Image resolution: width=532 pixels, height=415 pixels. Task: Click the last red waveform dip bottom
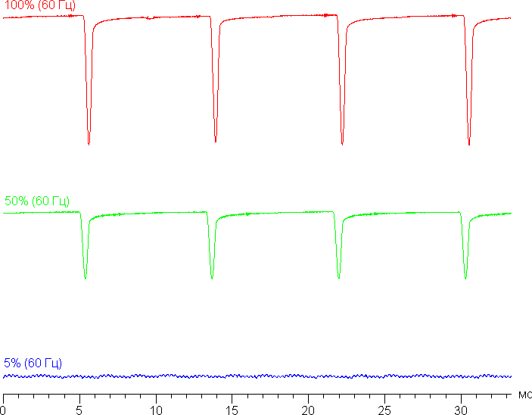click(469, 144)
